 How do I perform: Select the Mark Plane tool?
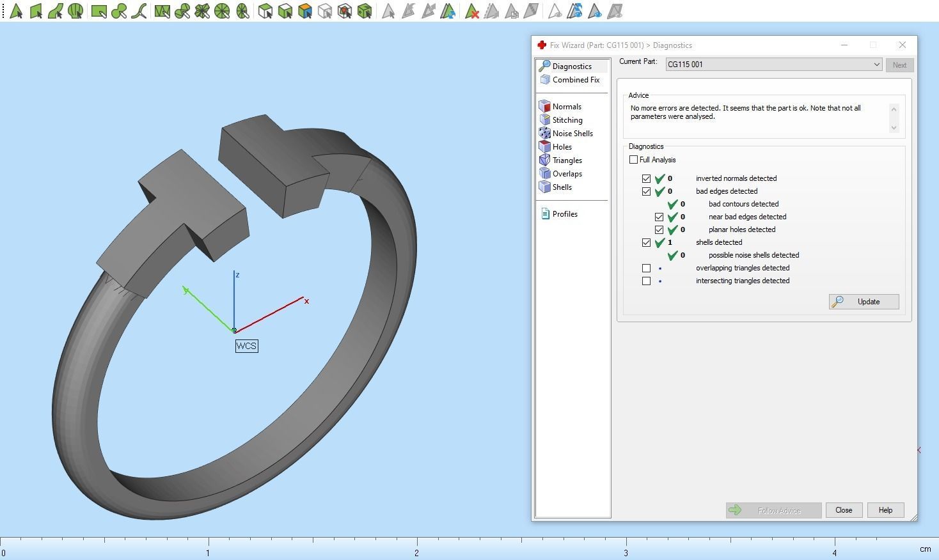[36, 11]
